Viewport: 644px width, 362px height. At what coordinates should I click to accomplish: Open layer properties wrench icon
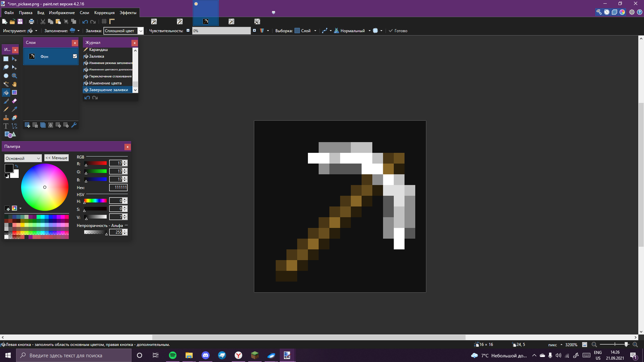(74, 125)
